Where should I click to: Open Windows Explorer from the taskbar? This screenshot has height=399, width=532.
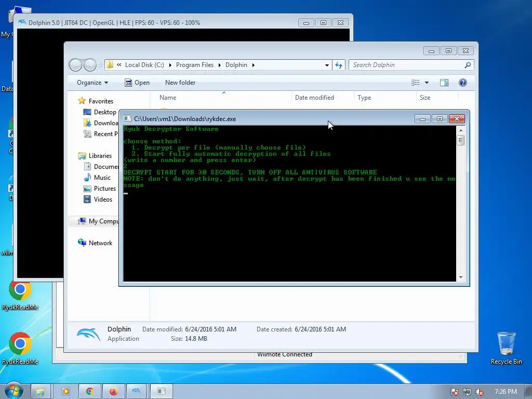[41, 392]
